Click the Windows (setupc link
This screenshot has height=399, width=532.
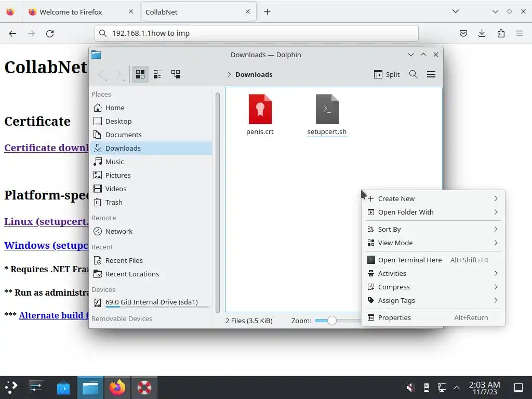coord(46,245)
